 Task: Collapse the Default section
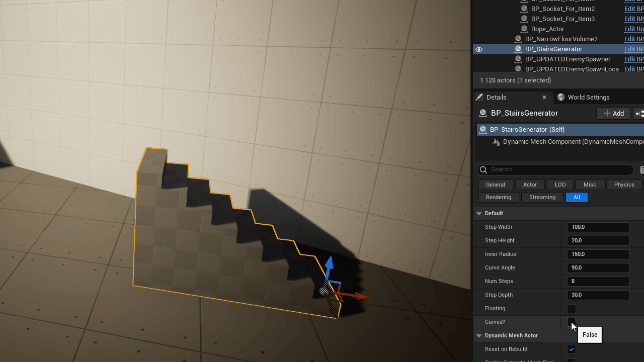click(479, 214)
